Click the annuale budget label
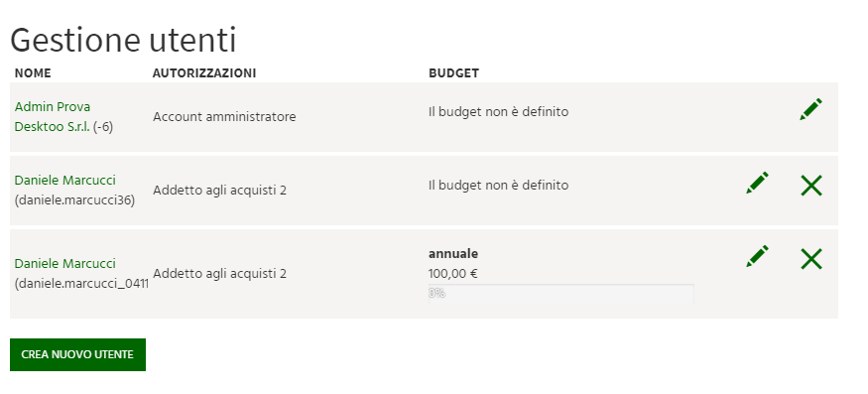 [453, 254]
